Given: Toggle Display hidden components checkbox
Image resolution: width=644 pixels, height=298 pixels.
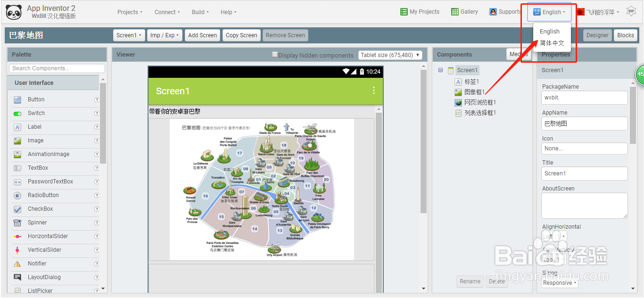Looking at the screenshot, I should click(x=275, y=55).
